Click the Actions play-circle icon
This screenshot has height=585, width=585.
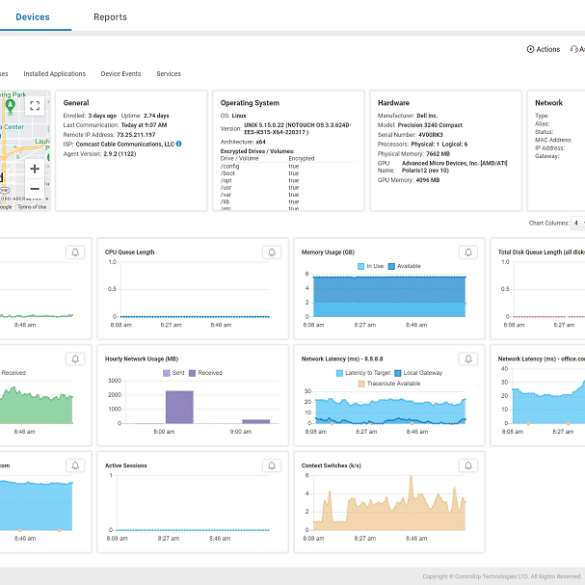530,49
